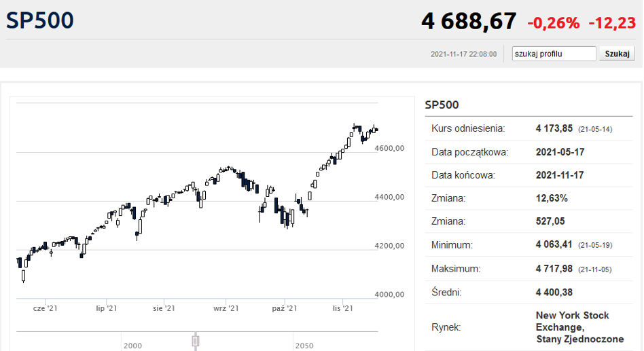Screen dimensions: 644x351
Task: Click the Szukaj search button
Action: [x=616, y=54]
